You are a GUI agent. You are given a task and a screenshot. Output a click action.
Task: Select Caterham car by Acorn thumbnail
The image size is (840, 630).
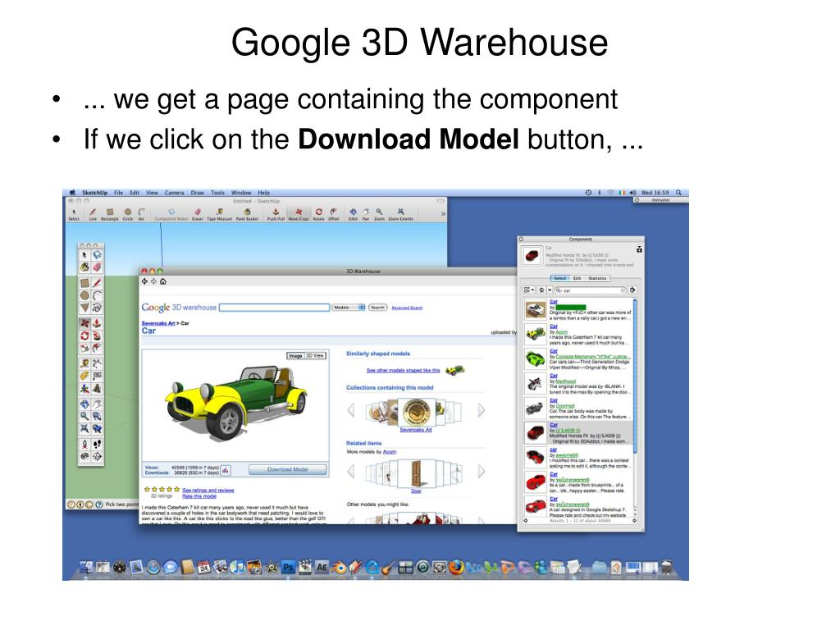point(535,335)
